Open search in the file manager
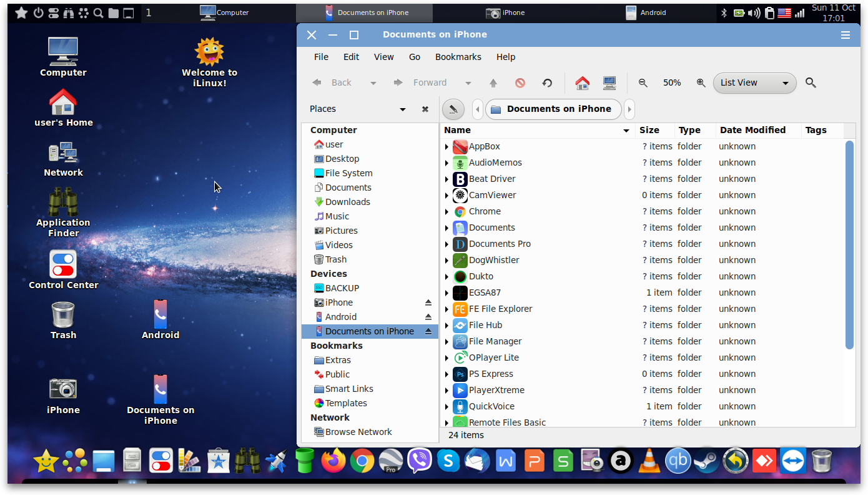 pos(811,82)
